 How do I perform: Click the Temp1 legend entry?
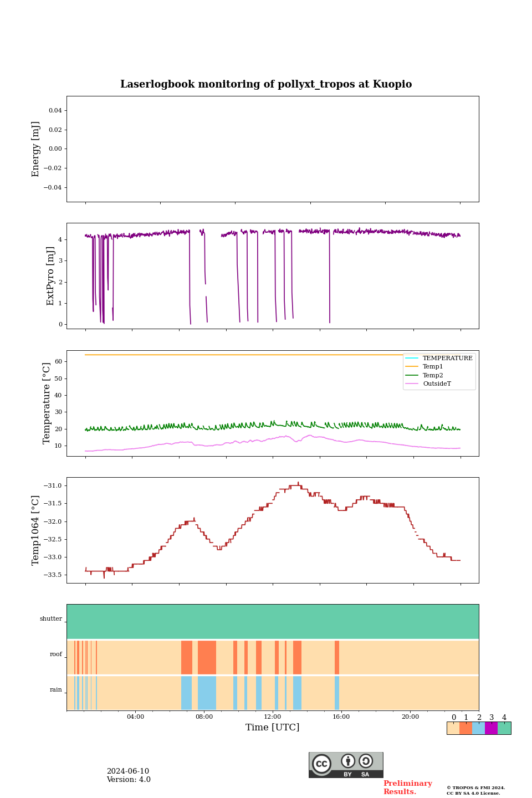424,367
